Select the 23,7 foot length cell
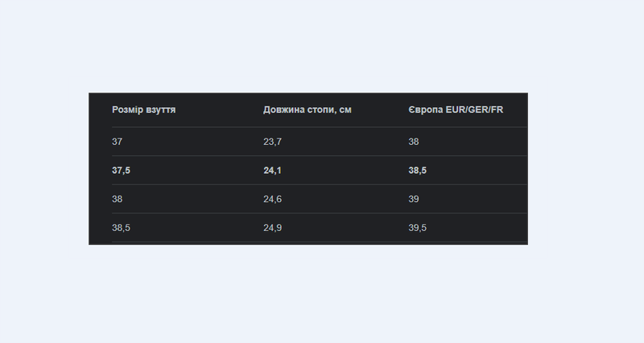Viewport: 644px width, 343px height. click(x=272, y=142)
